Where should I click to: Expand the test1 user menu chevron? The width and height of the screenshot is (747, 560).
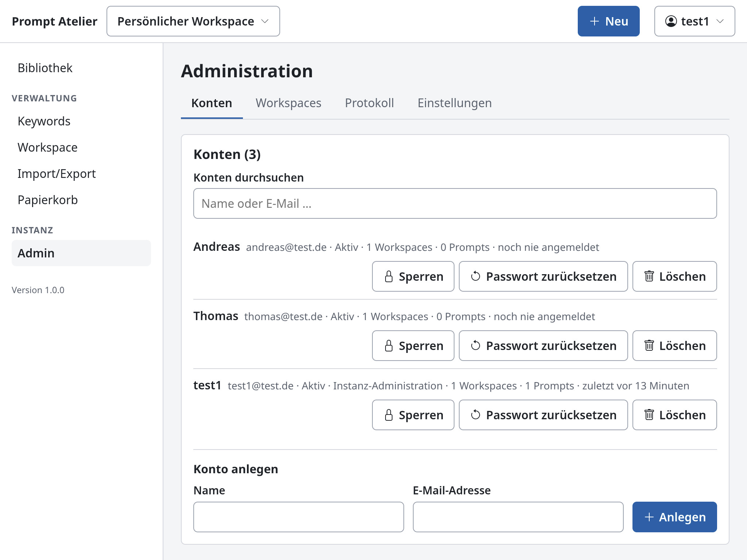[720, 21]
